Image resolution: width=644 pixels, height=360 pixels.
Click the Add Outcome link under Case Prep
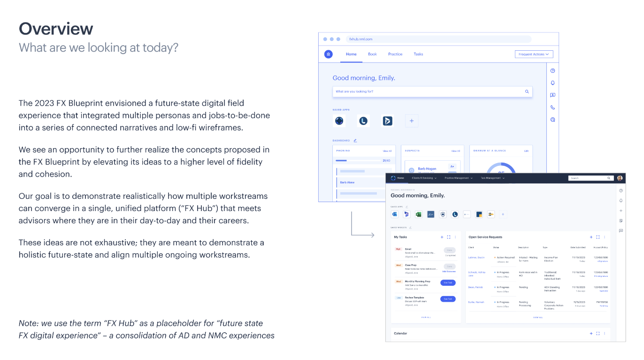click(449, 271)
